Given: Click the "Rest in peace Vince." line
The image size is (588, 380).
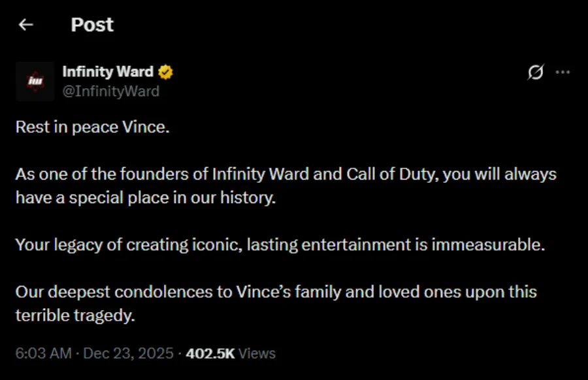Looking at the screenshot, I should pos(92,127).
